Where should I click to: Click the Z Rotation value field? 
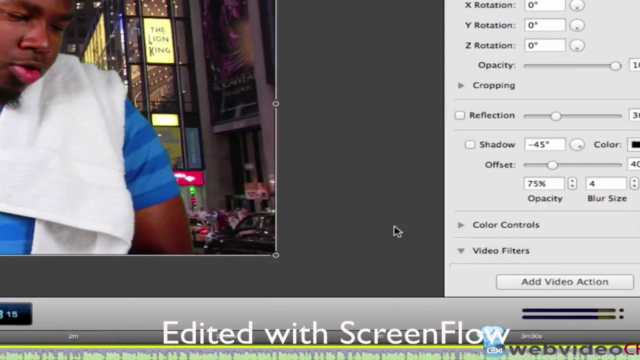pos(544,45)
